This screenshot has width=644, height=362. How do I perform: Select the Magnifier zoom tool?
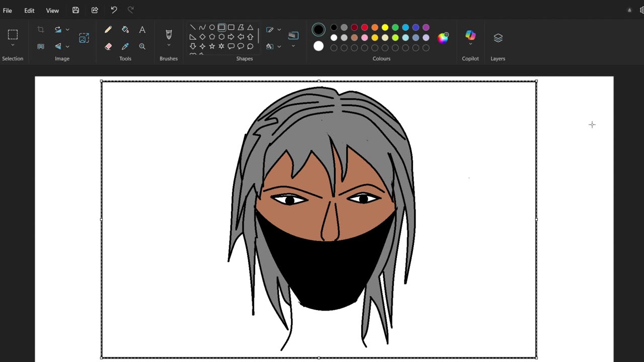pos(142,46)
